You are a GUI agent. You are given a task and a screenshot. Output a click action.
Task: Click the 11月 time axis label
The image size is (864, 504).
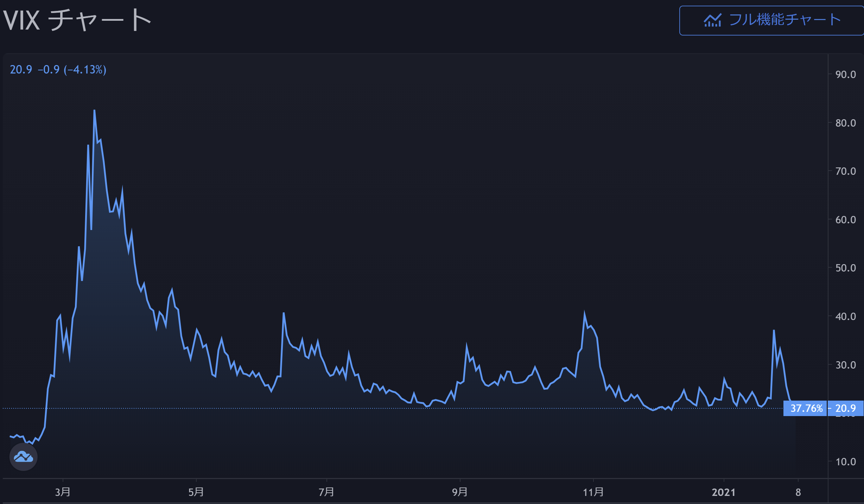coord(593,492)
